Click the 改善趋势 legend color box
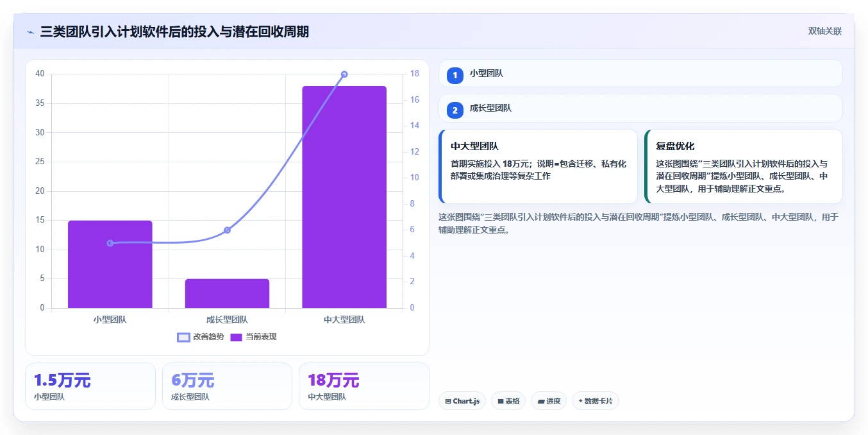Image resolution: width=868 pixels, height=435 pixels. point(183,337)
